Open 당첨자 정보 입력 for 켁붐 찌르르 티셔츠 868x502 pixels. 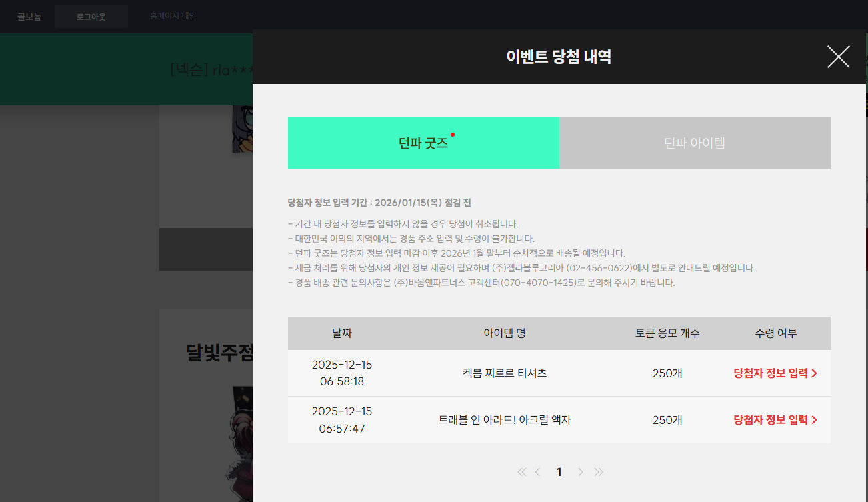point(775,373)
